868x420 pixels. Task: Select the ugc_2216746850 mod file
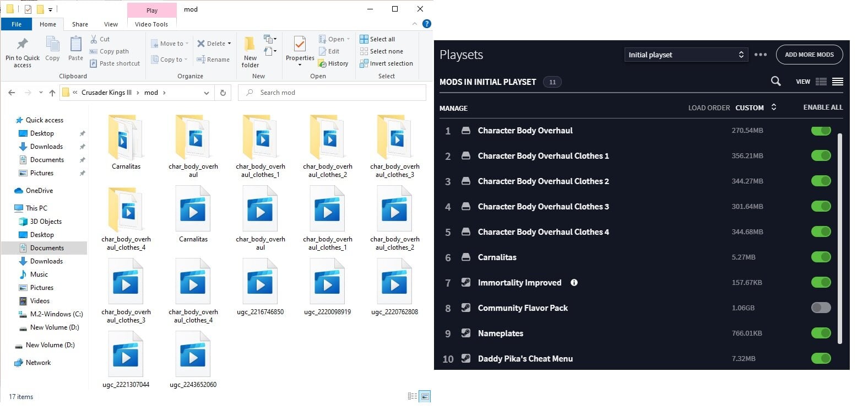pyautogui.click(x=260, y=288)
